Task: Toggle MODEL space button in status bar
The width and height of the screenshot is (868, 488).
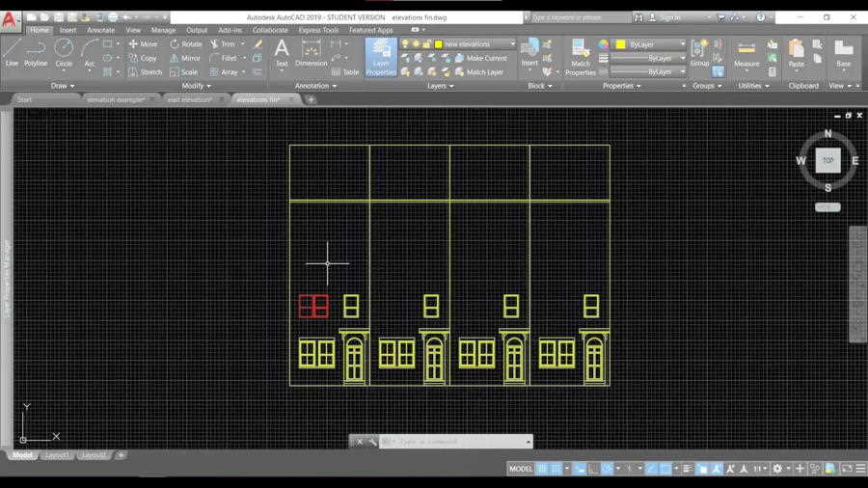Action: (x=521, y=469)
